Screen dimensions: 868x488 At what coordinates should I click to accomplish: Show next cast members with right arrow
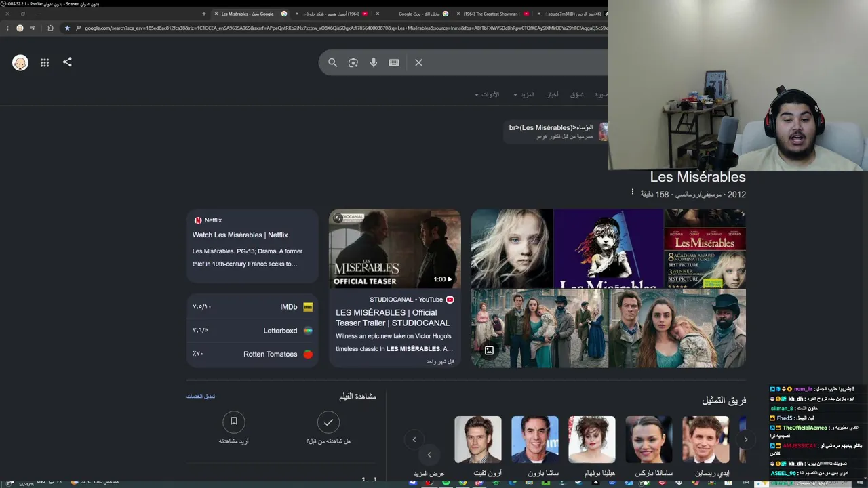pyautogui.click(x=745, y=439)
